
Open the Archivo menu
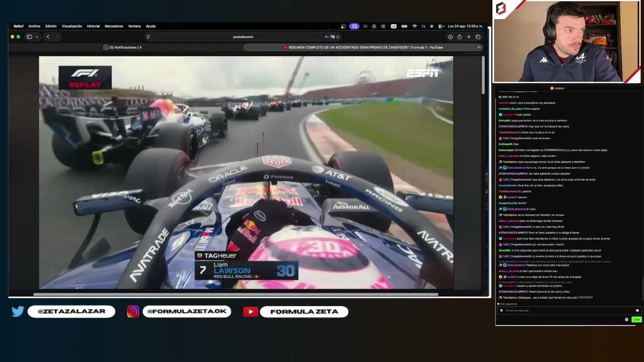tap(34, 26)
